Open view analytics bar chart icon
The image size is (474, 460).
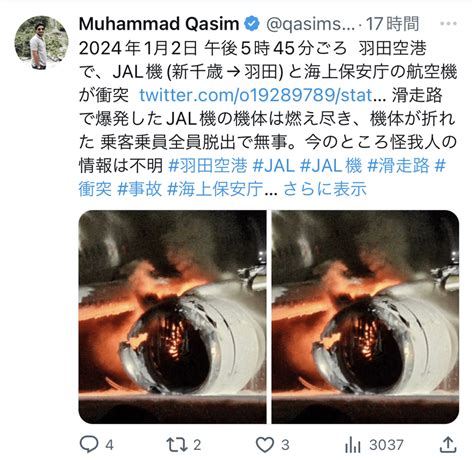pyautogui.click(x=353, y=445)
